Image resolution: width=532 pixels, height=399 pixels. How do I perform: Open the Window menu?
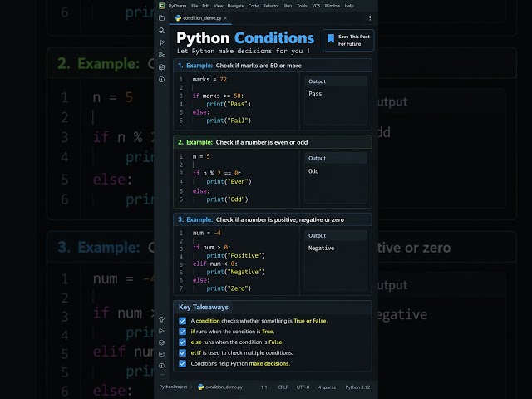pyautogui.click(x=332, y=6)
